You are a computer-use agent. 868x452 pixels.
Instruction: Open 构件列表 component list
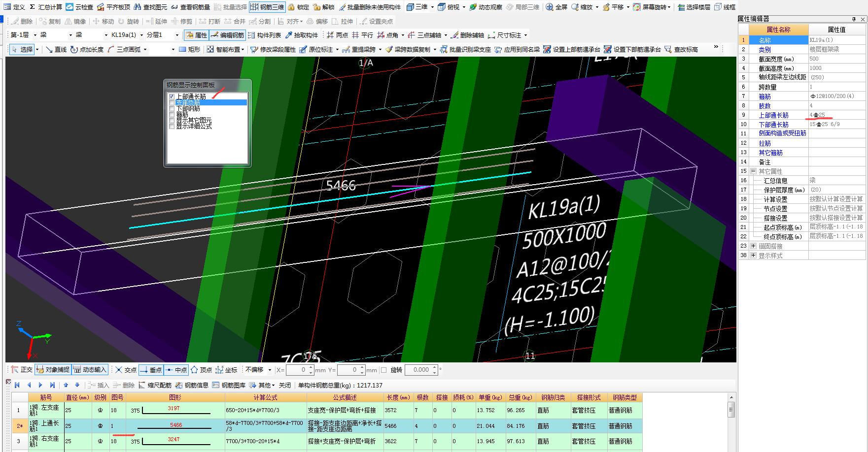point(264,35)
